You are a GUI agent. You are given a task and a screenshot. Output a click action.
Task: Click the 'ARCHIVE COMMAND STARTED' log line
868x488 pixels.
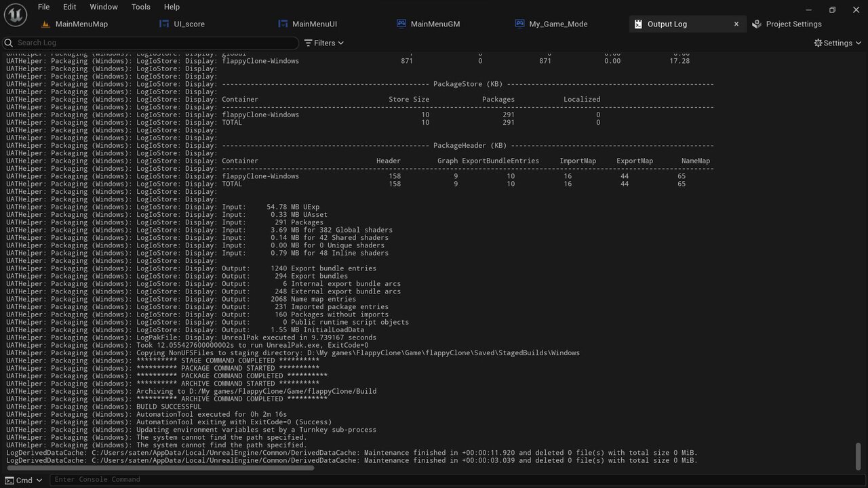coord(163,384)
